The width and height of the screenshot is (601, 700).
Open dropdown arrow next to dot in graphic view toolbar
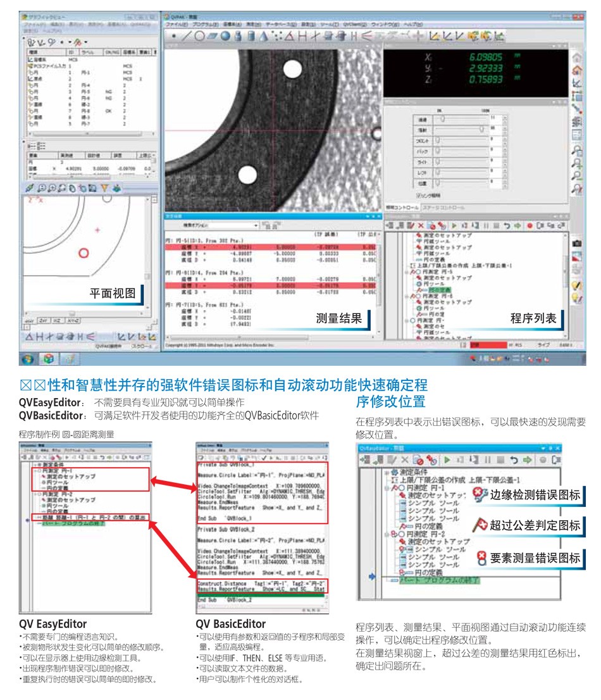[x=69, y=42]
